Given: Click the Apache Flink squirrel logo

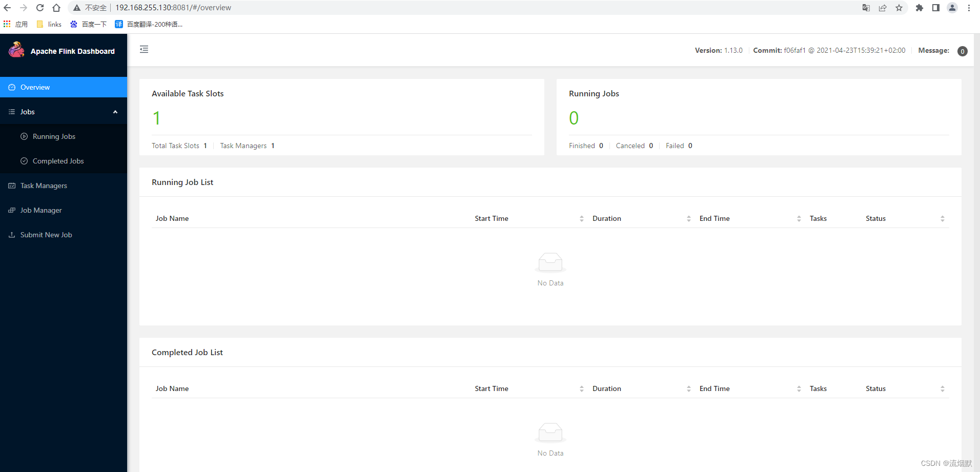Looking at the screenshot, I should pyautogui.click(x=16, y=50).
